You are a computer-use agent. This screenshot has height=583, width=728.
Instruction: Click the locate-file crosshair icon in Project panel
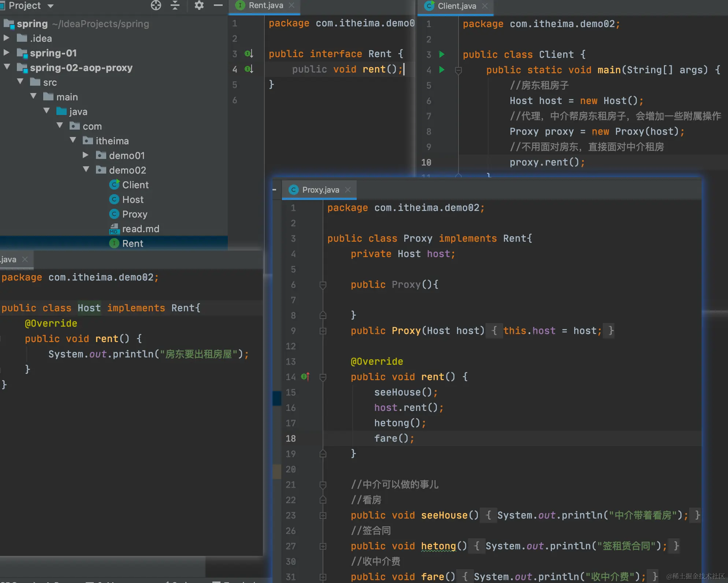coord(156,5)
